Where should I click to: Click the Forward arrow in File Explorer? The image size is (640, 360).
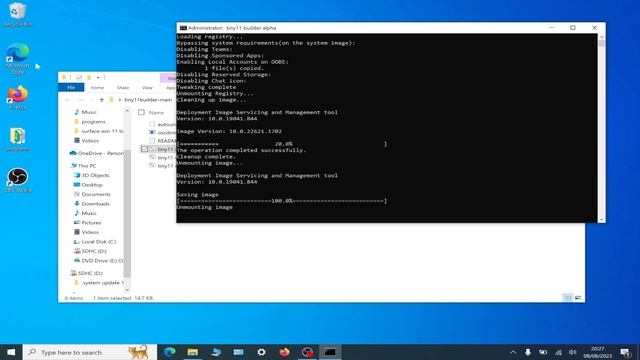tap(81, 100)
